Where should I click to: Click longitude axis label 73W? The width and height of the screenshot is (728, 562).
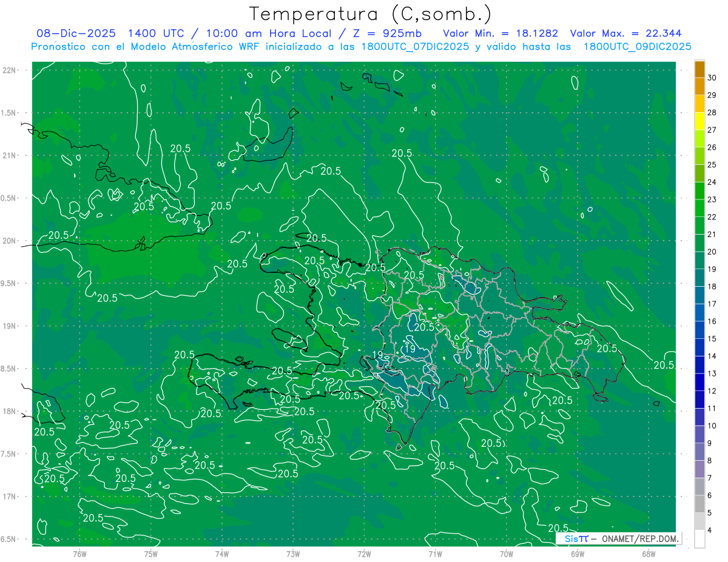tap(293, 554)
